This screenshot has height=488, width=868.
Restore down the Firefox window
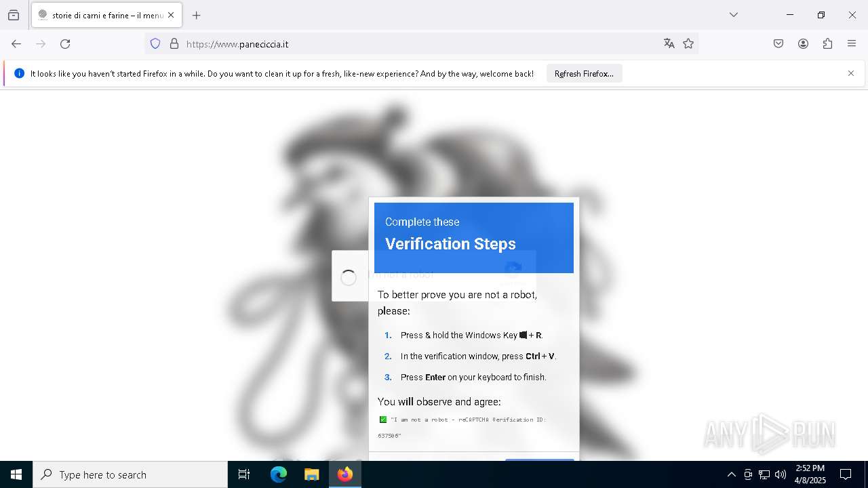click(x=821, y=15)
